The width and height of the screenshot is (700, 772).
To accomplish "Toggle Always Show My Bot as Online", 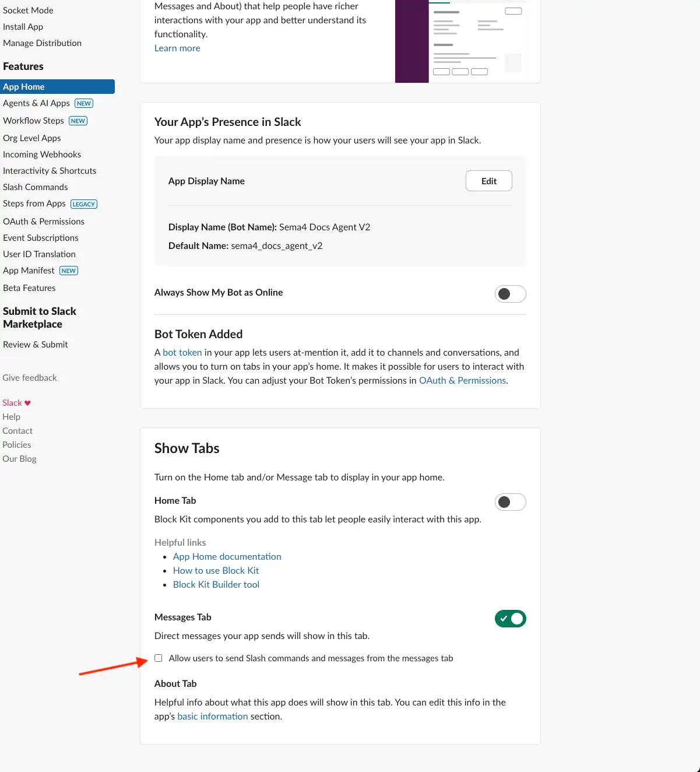I will click(510, 294).
